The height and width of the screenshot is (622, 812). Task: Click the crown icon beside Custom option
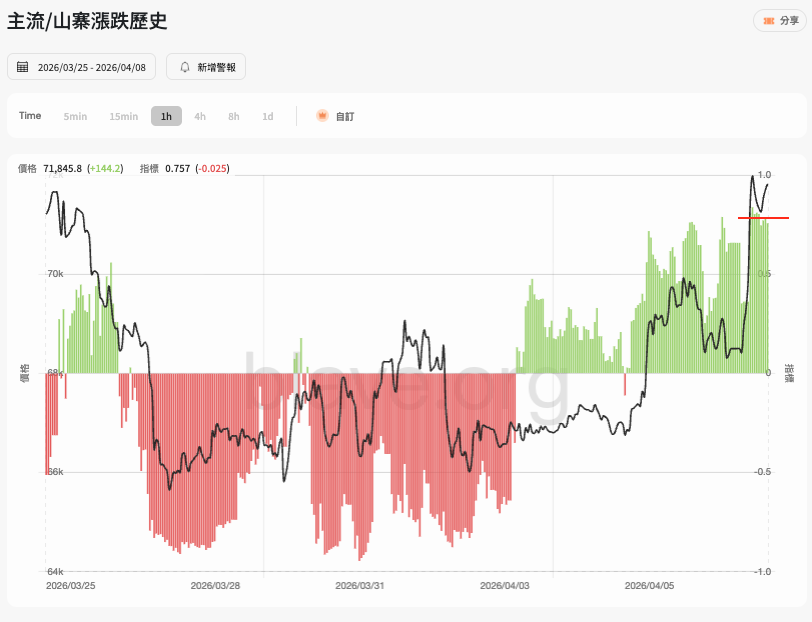[322, 115]
